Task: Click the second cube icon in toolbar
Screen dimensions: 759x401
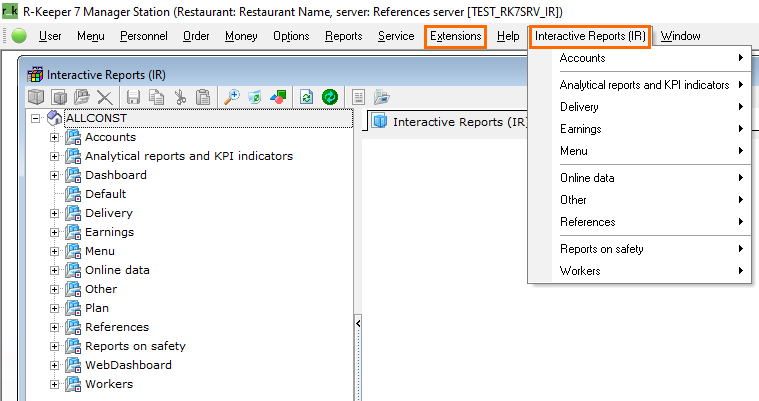Action: [x=59, y=97]
